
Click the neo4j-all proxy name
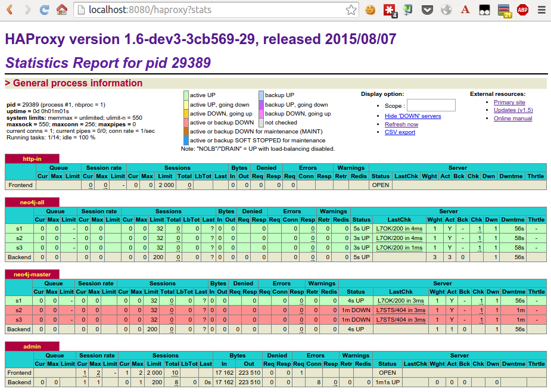point(32,203)
